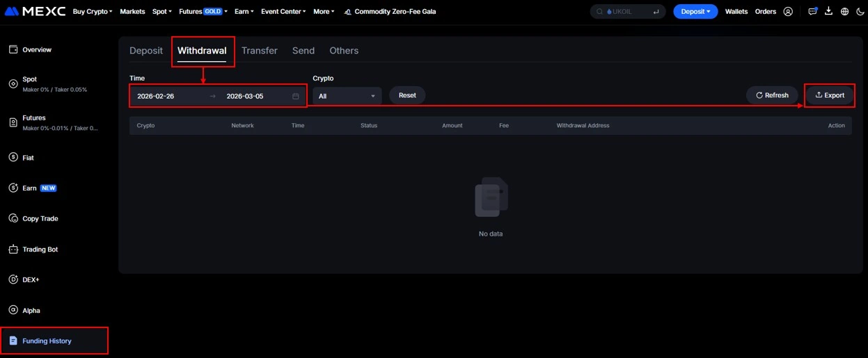Click the Withdrawal Address column header
Image resolution: width=868 pixels, height=358 pixels.
click(583, 126)
